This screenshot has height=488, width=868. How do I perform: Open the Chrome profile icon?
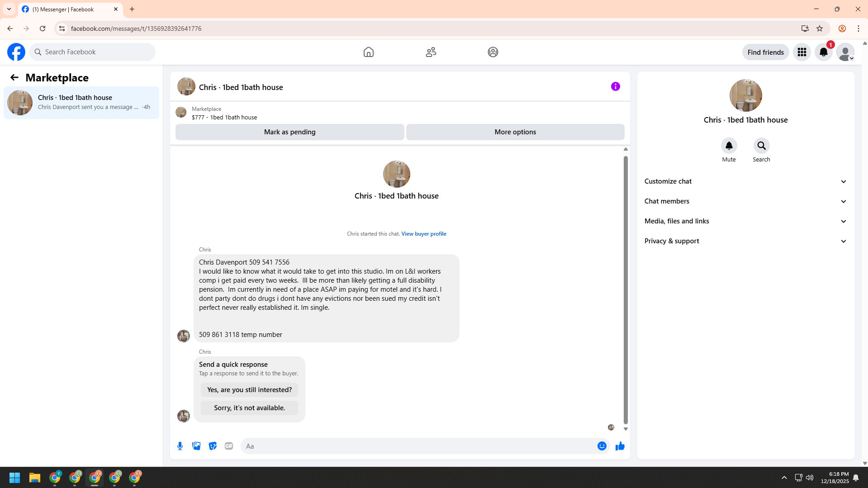point(842,28)
